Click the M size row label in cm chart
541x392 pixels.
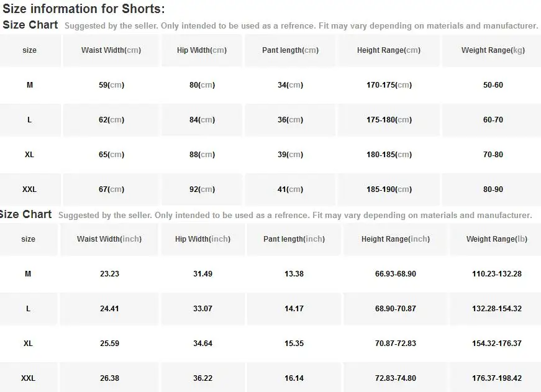click(29, 85)
